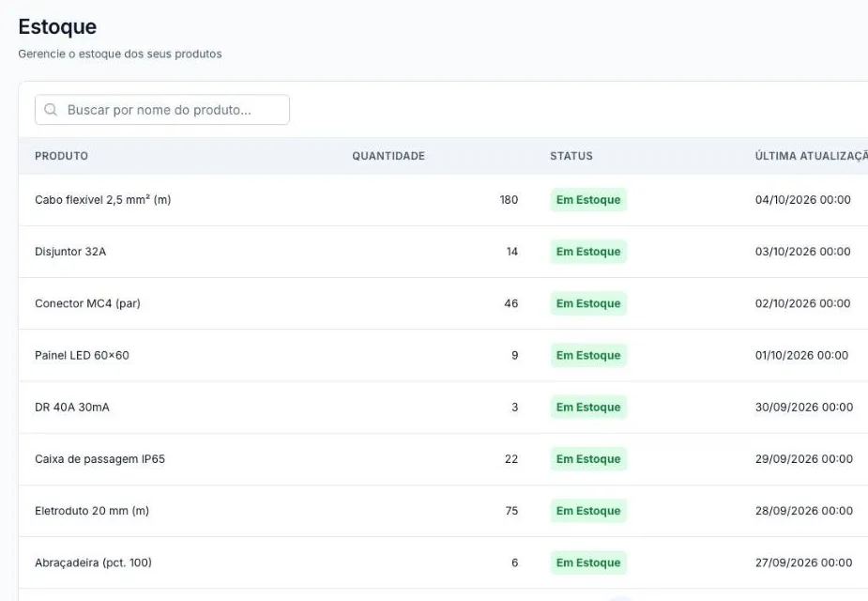Click 'Em Estoque' badge for Abraçadeira
Image resolution: width=868 pixels, height=601 pixels.
[x=588, y=562]
